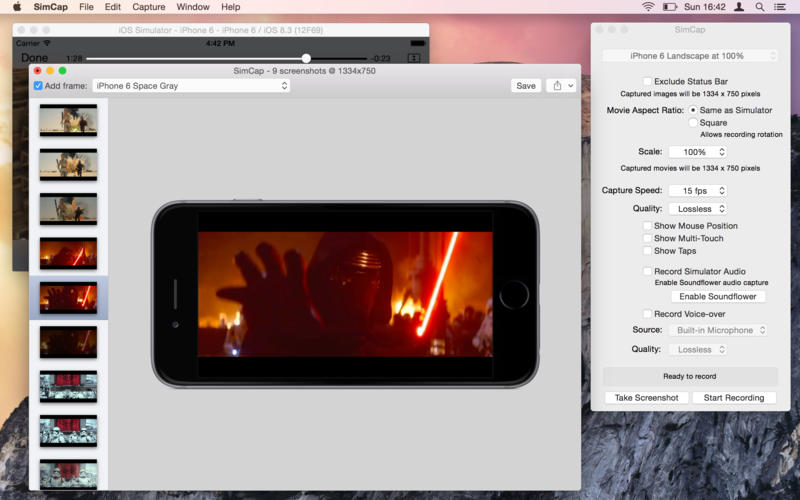Open the Window menu
The height and width of the screenshot is (500, 800).
click(x=193, y=7)
